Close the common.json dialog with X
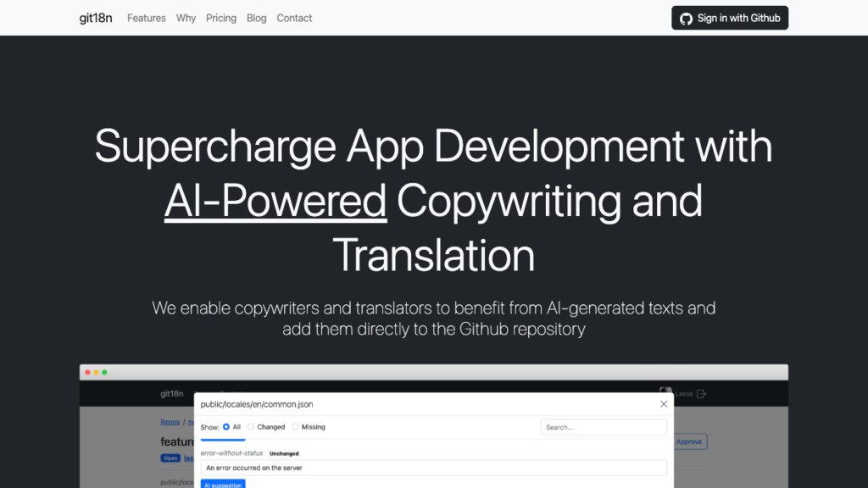Screen dimensions: 868x488 664,404
